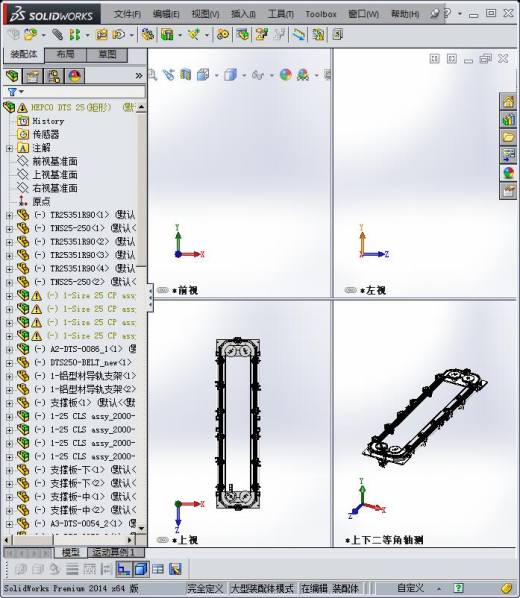The height and width of the screenshot is (598, 520).
Task: Open the 窗口(W) menu
Action: pos(363,14)
